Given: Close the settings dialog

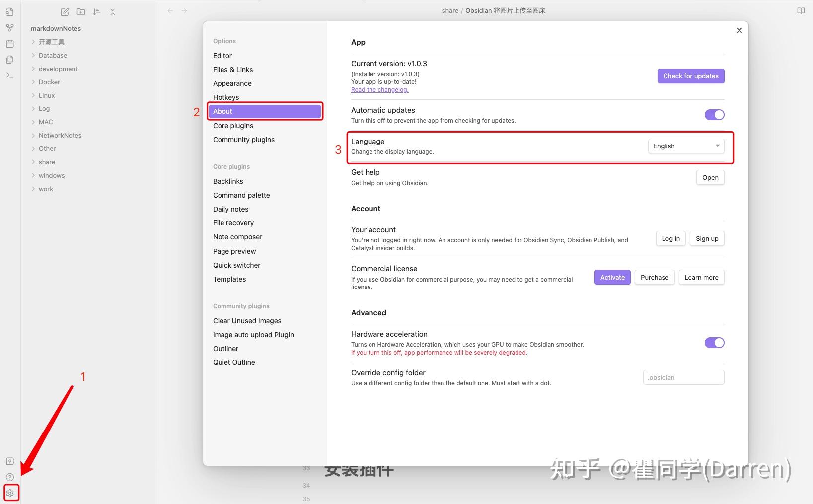Looking at the screenshot, I should 739,30.
